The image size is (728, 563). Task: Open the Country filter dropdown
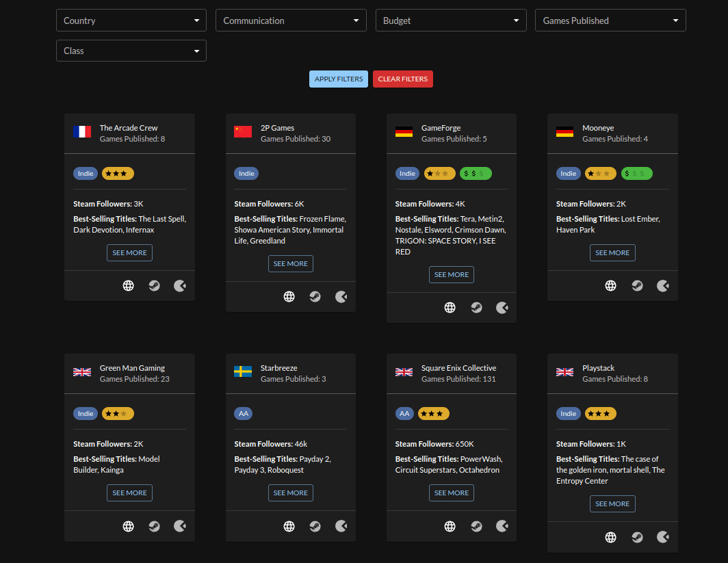[131, 21]
